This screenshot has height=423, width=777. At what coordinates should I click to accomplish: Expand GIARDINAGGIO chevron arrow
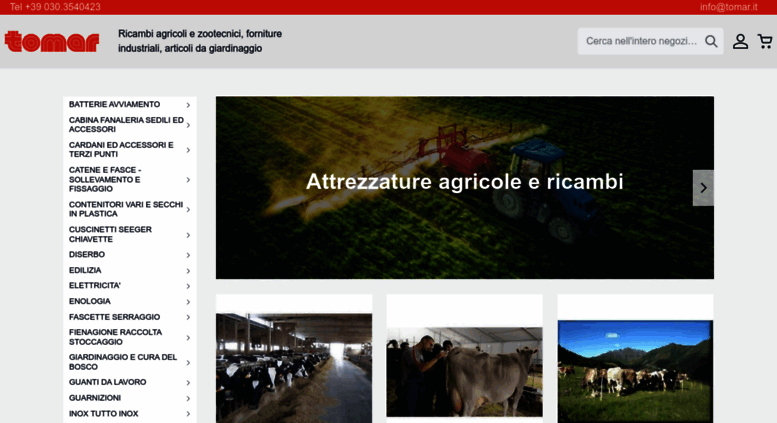(x=188, y=363)
